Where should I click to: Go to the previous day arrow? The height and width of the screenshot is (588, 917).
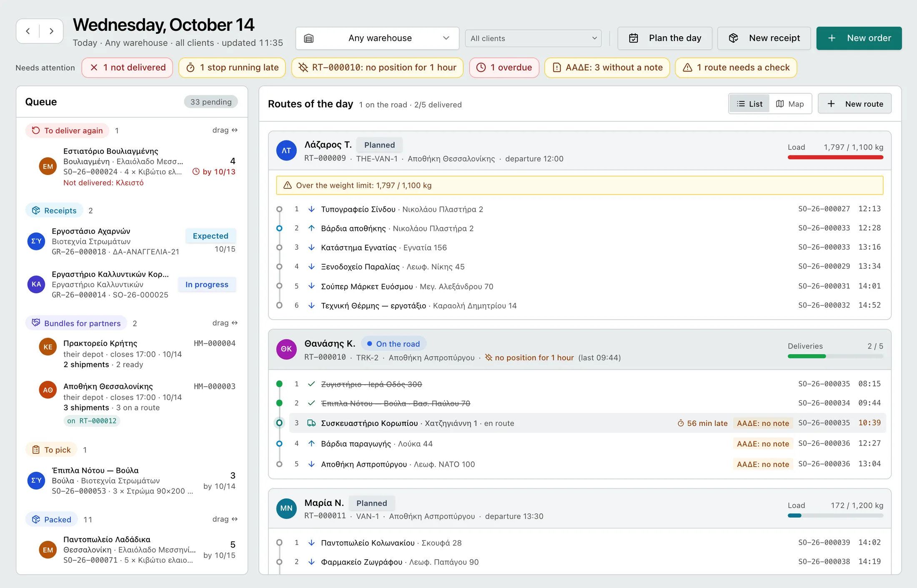point(28,31)
